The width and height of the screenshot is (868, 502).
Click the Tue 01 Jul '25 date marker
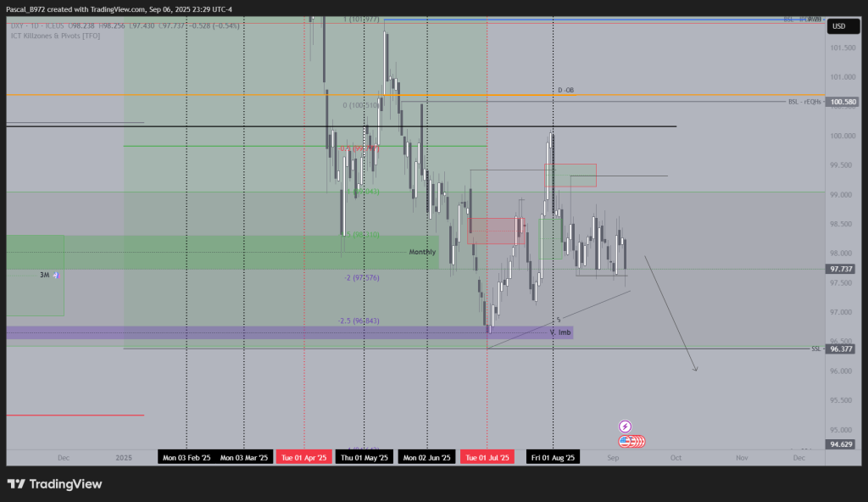(487, 458)
